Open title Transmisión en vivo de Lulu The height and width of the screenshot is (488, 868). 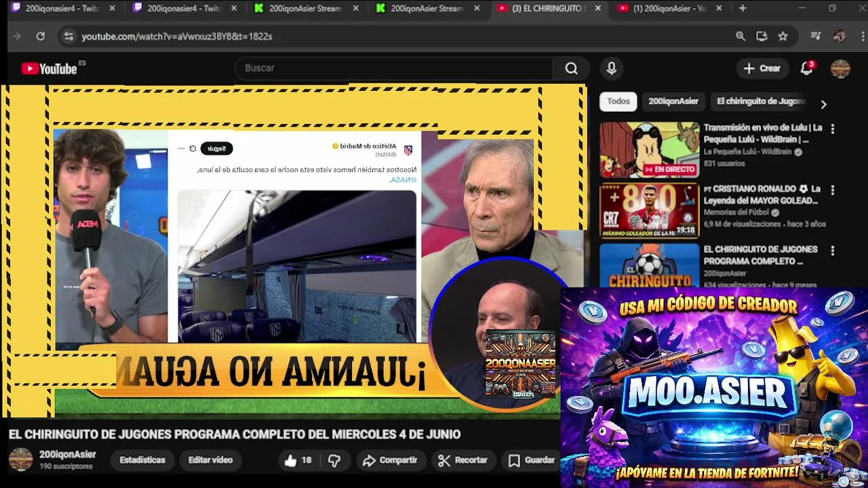tap(762, 134)
